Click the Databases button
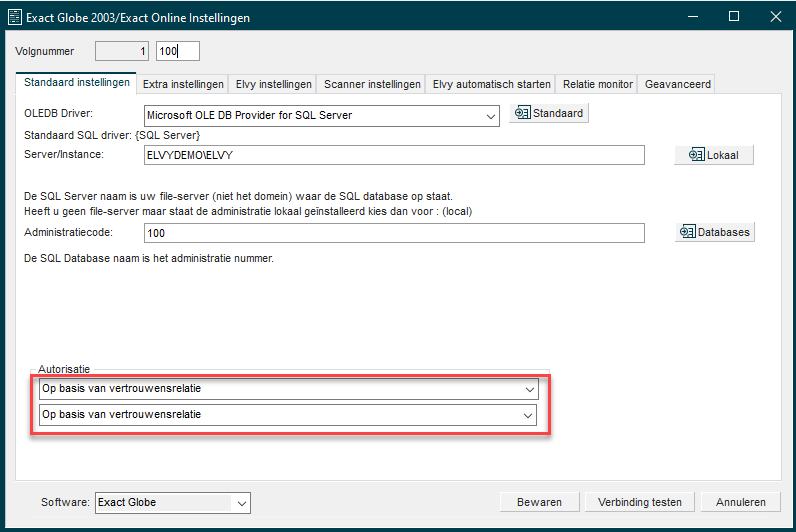This screenshot has width=796, height=532. coord(715,232)
